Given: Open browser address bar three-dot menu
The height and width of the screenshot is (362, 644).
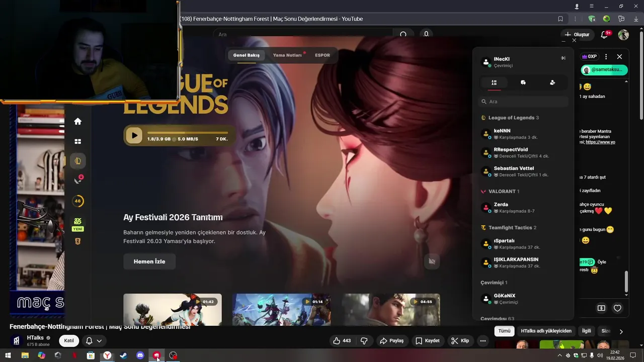Looking at the screenshot, I should [575, 19].
